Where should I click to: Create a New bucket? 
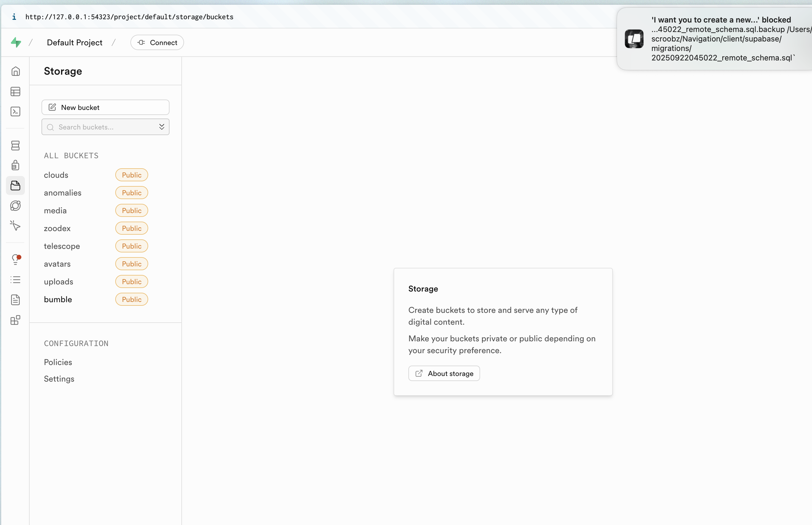click(x=105, y=107)
